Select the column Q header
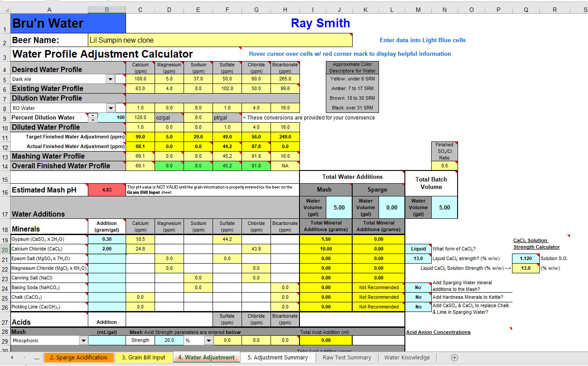 [526, 10]
